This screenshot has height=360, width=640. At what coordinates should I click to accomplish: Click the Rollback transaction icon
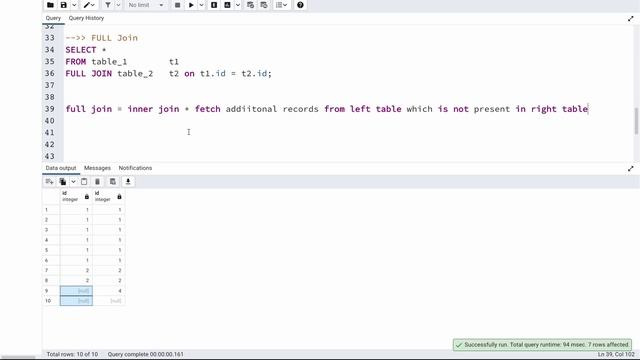[x=264, y=5]
